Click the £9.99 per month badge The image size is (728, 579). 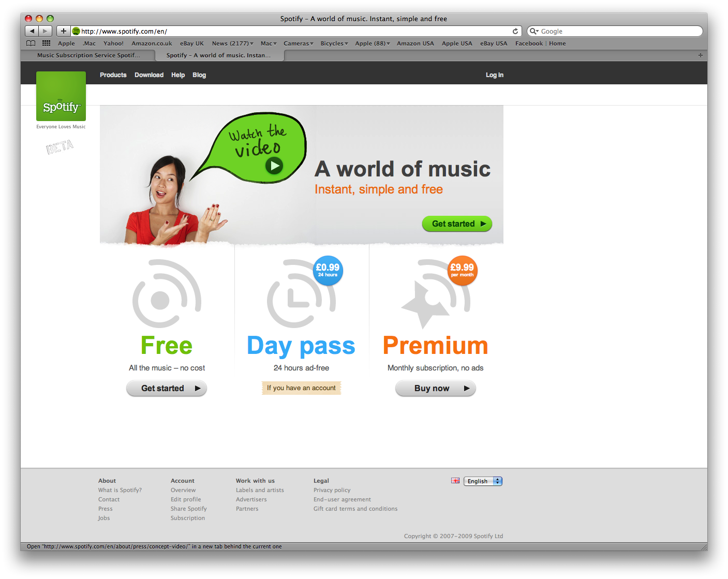(462, 270)
